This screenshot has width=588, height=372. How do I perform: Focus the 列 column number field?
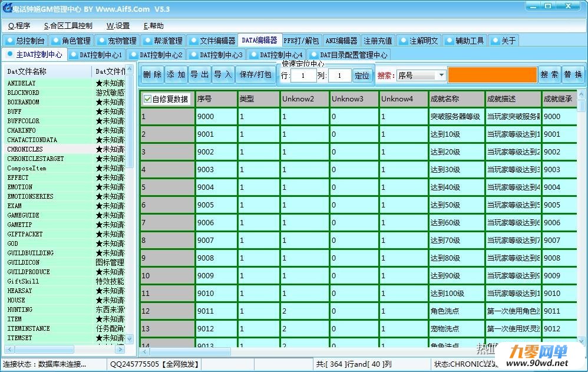pos(339,75)
